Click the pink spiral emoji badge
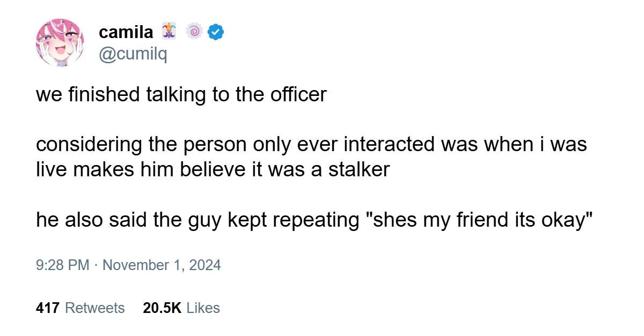The width and height of the screenshot is (644, 336). pos(194,33)
